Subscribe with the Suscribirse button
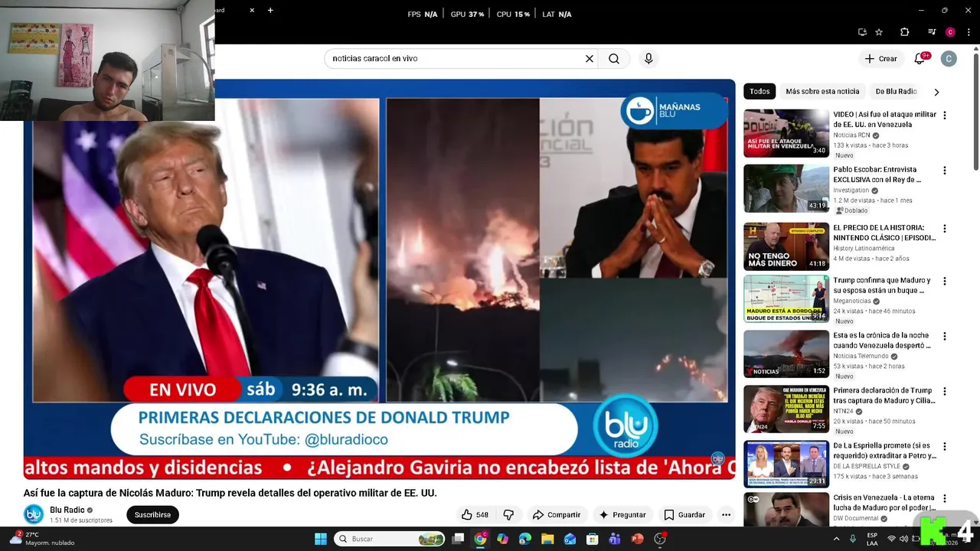Screen dimensions: 980x551 point(152,515)
